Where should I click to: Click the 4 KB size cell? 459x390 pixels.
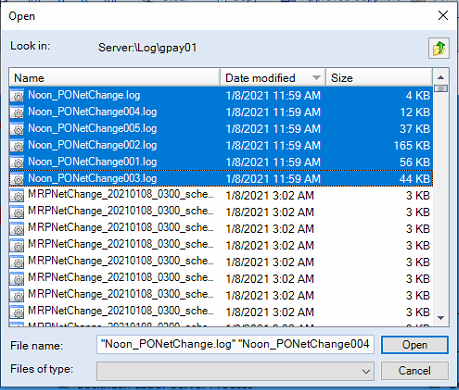pyautogui.click(x=418, y=95)
